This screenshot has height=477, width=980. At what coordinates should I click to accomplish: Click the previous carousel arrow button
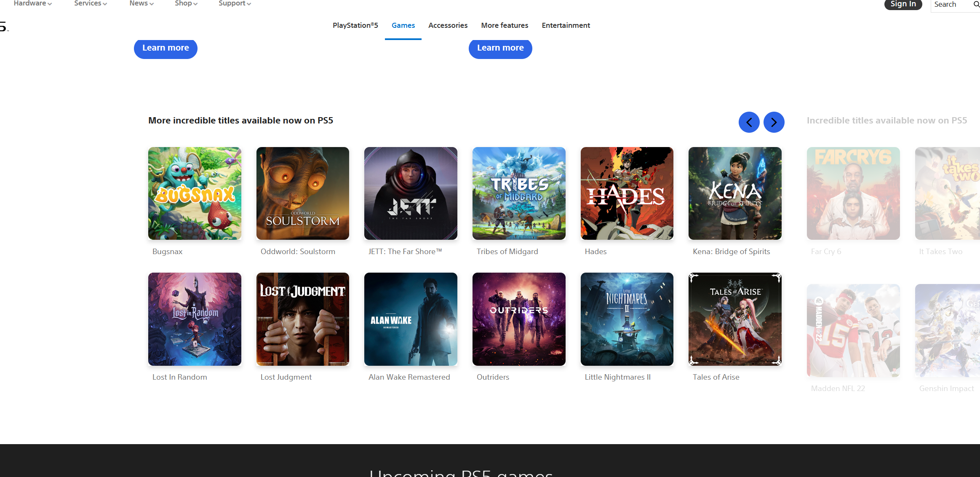749,122
